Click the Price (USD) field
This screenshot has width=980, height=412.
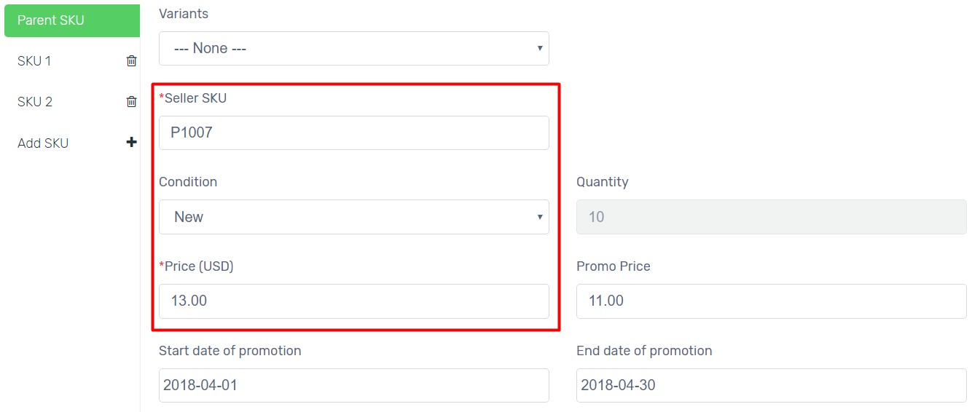point(354,301)
